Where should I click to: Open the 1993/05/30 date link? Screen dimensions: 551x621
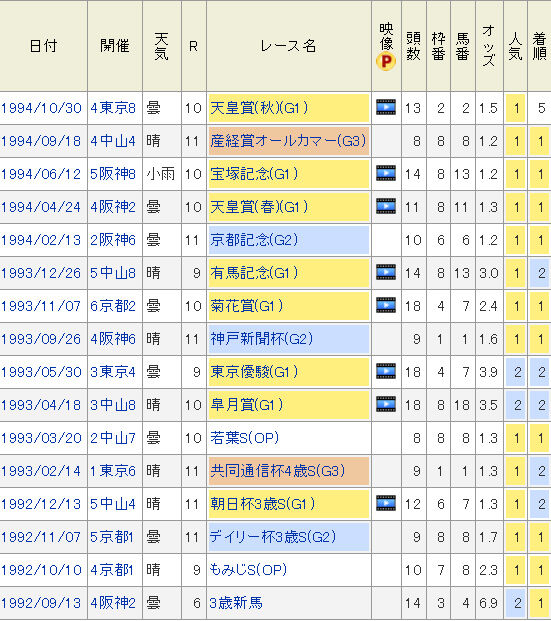(41, 372)
